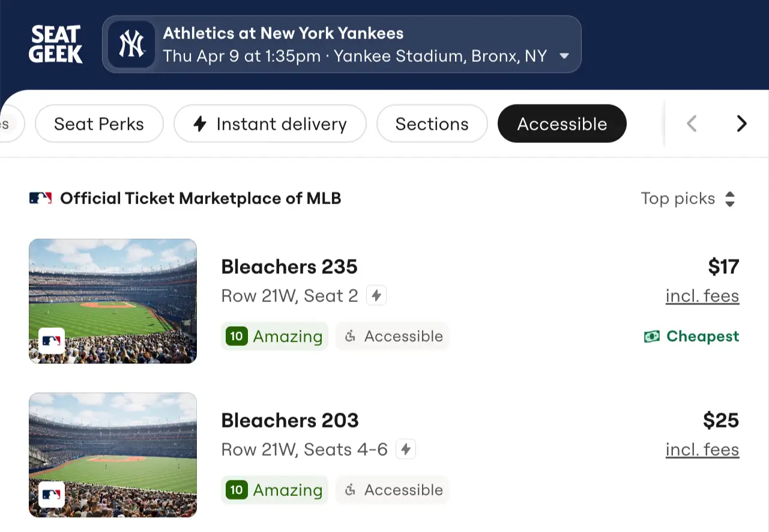Screen dimensions: 769x532
Task: Toggle the Accessible filter off
Action: pos(562,124)
